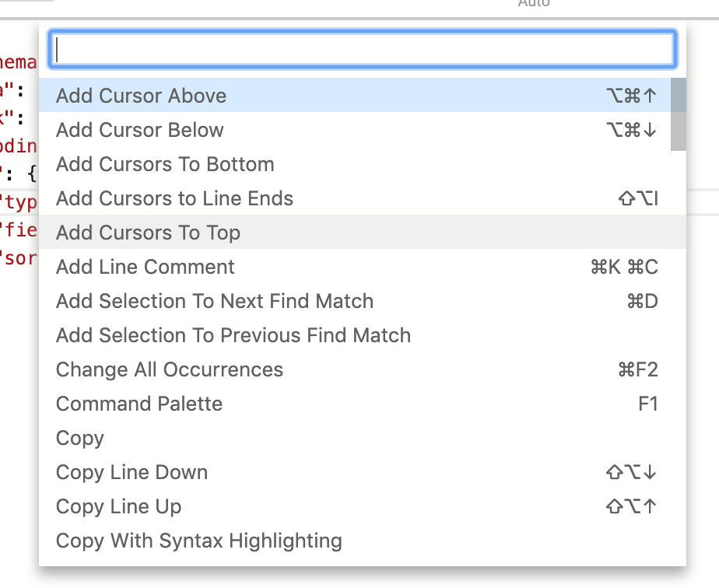The width and height of the screenshot is (719, 588).
Task: Choose Add Cursors to Line Ends
Action: [174, 198]
